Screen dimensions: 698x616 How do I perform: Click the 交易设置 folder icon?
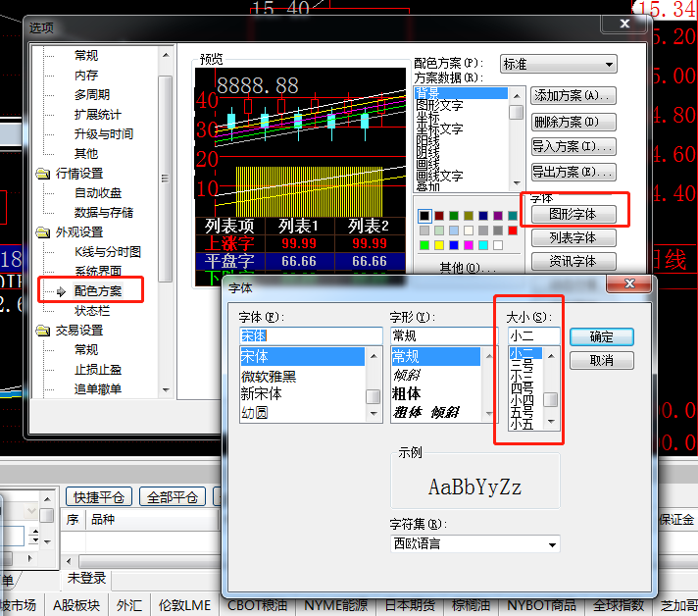coord(43,331)
